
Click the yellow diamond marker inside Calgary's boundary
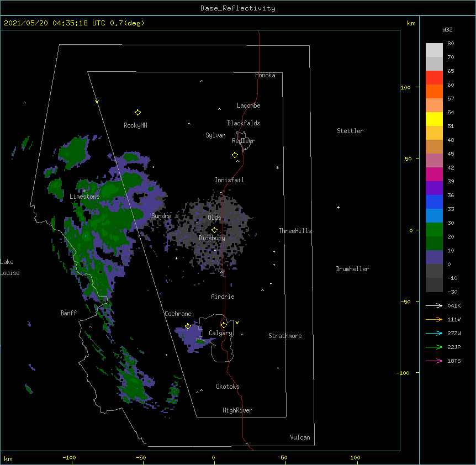coord(224,325)
